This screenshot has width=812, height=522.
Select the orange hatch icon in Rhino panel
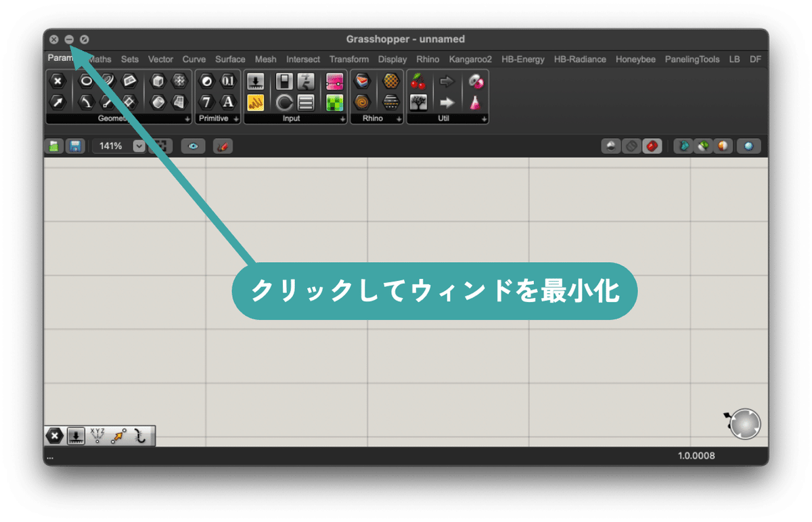[390, 81]
